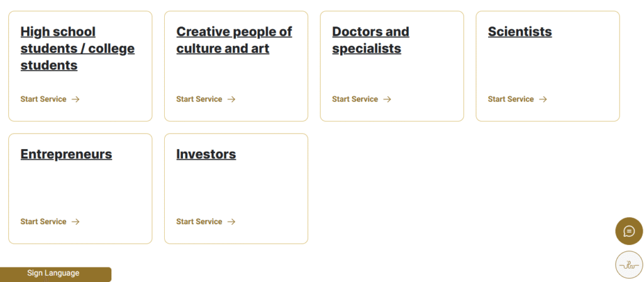
Task: Click Start Service under Creative people
Action: (x=199, y=99)
